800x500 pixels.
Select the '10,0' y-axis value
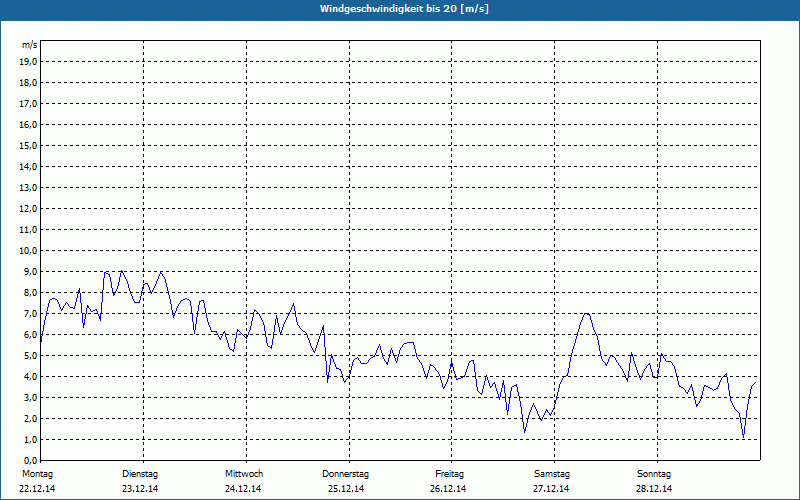click(28, 251)
